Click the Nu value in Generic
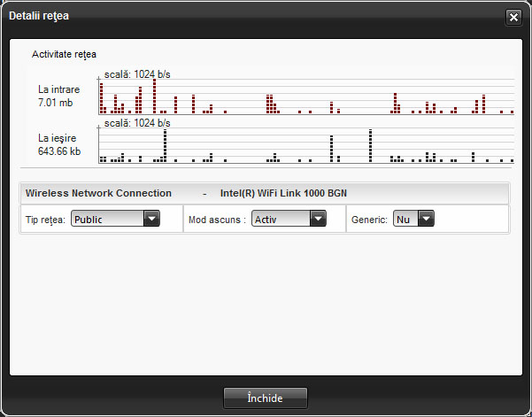This screenshot has height=417, width=532. tap(405, 219)
